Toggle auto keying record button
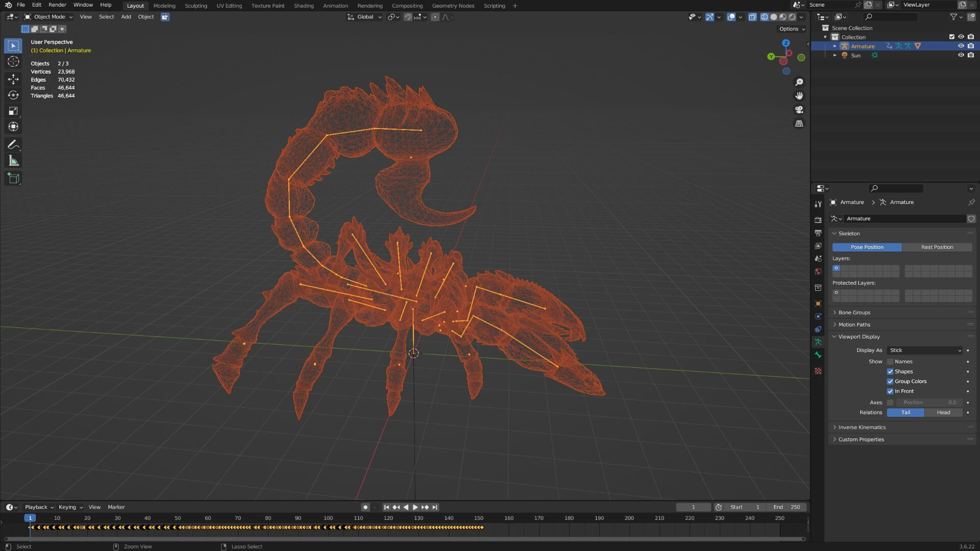This screenshot has height=551, width=980. point(365,507)
